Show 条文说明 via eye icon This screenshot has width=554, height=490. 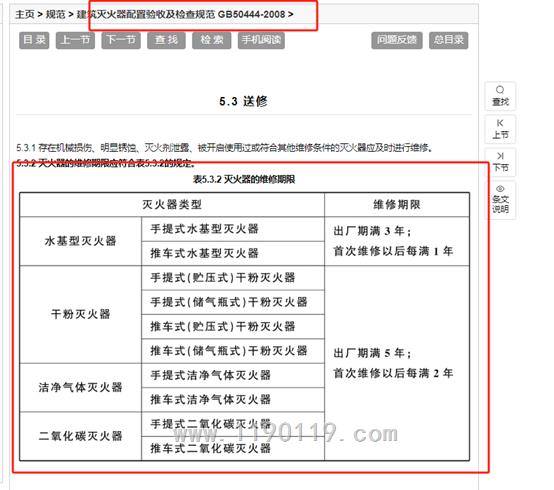tap(500, 200)
